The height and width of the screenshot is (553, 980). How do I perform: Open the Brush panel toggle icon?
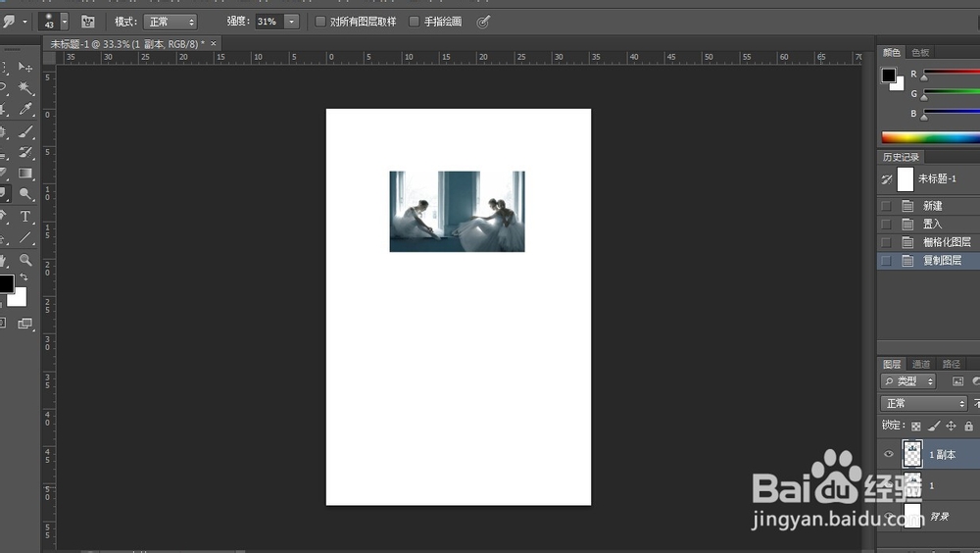[x=87, y=22]
